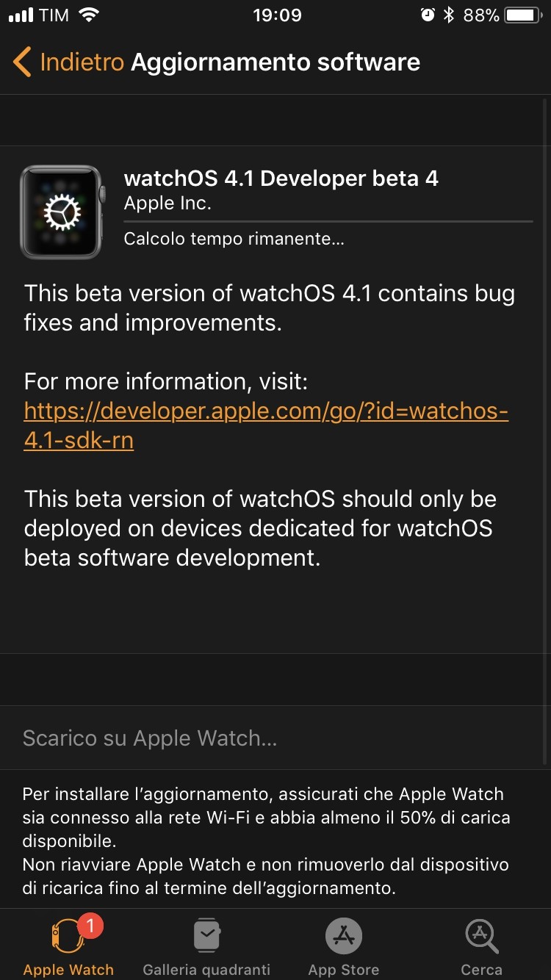Go back via Indietro label

[82, 62]
